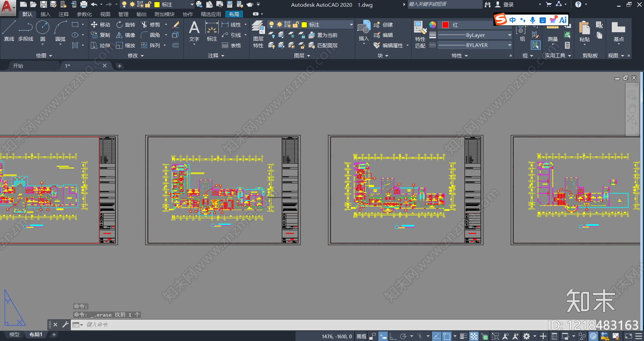This screenshot has height=341, width=644.
Task: Click the red object color swatch
Action: click(445, 25)
